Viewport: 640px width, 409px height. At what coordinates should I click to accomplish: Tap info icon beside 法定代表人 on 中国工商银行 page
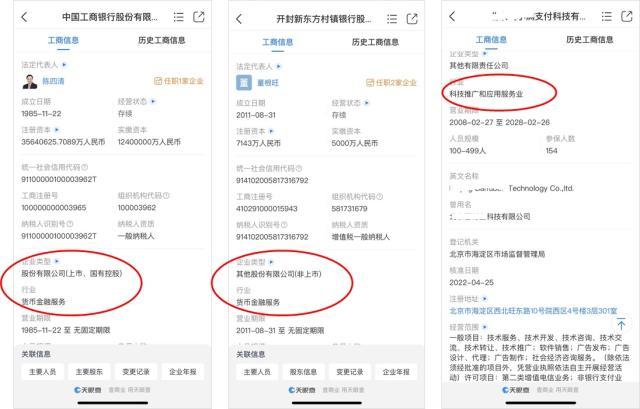[x=64, y=64]
